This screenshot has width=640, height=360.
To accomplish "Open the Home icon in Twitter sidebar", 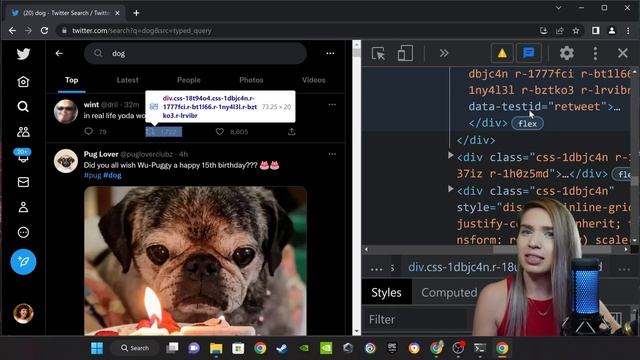I will [x=23, y=82].
